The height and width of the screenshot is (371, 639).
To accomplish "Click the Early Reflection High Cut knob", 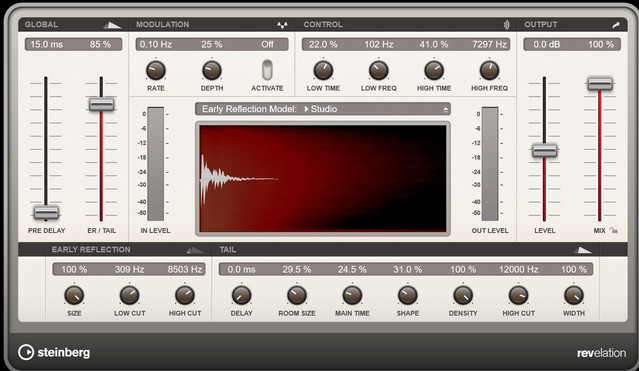I will coord(185,295).
